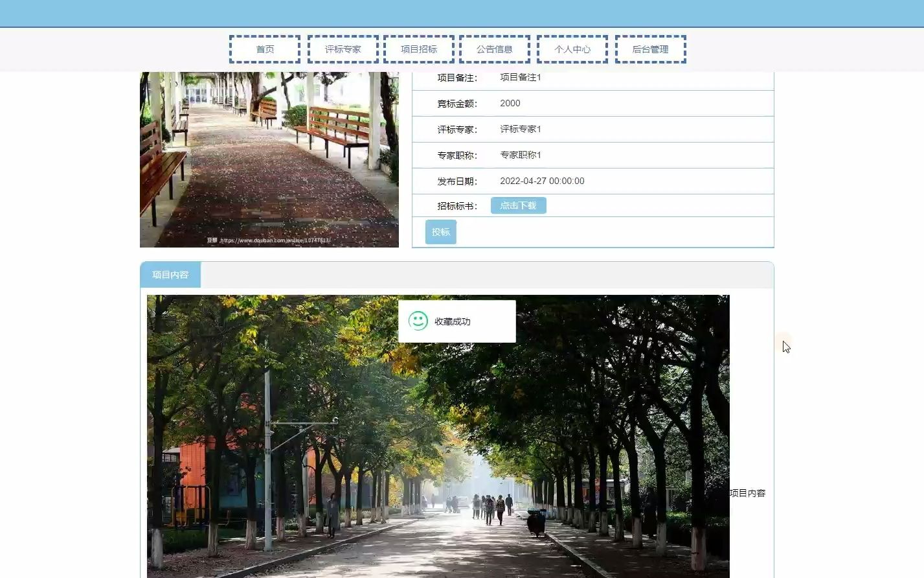
Task: Click the smiley icon in 收藏成功 popup
Action: (x=417, y=321)
